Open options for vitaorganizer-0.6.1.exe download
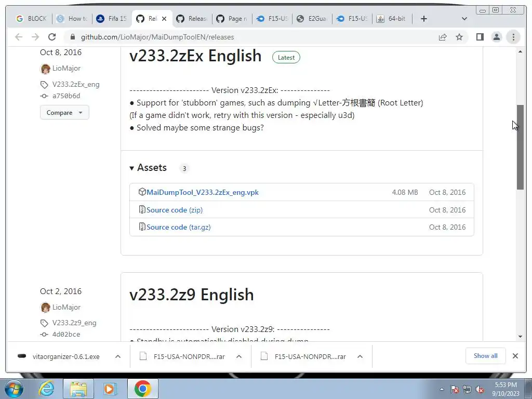The height and width of the screenshot is (399, 532). tap(118, 356)
